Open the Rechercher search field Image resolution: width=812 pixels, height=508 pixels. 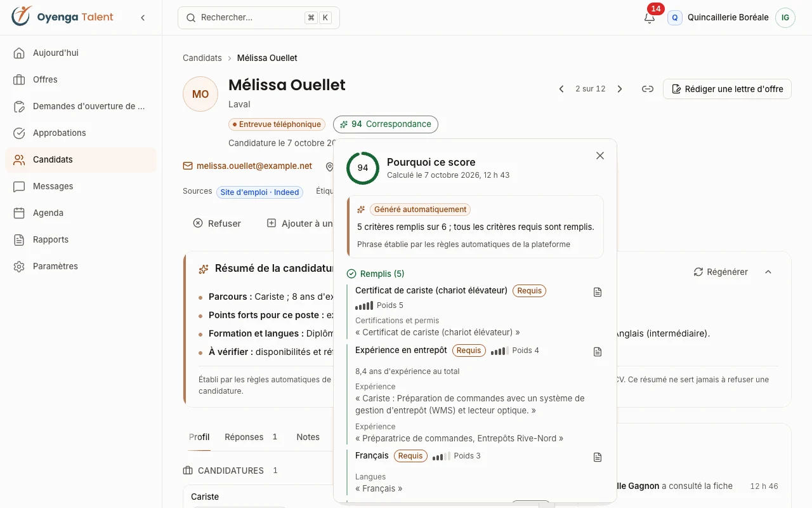pyautogui.click(x=259, y=18)
